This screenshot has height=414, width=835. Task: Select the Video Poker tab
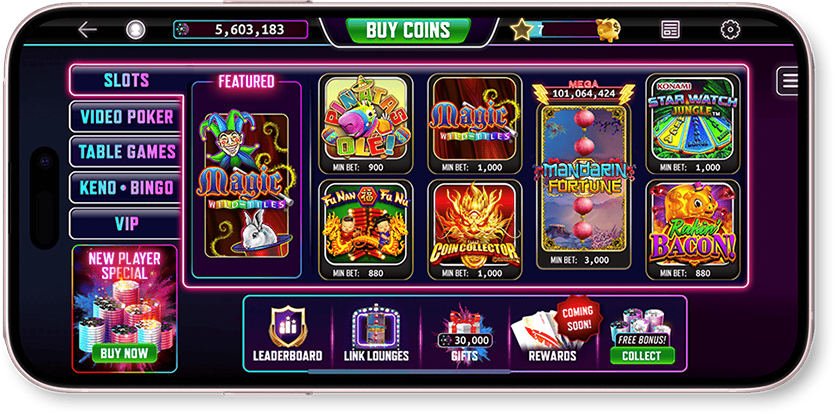[127, 117]
